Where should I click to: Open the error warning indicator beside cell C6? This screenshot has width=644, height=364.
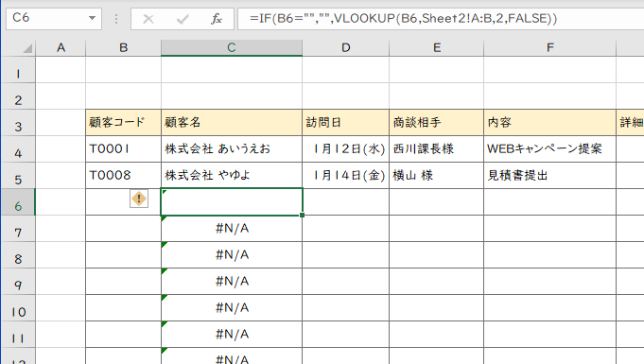coord(139,199)
